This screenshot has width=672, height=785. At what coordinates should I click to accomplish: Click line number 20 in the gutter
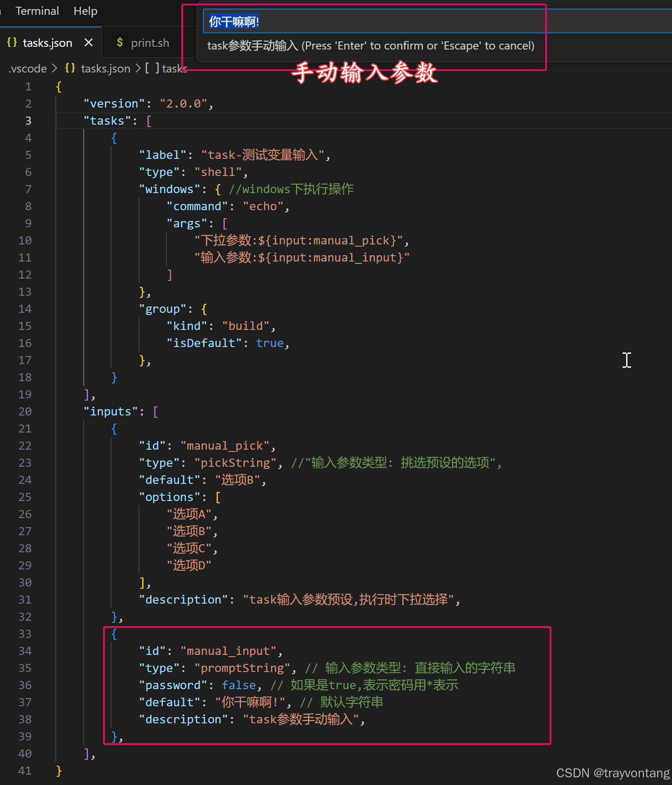click(x=25, y=411)
